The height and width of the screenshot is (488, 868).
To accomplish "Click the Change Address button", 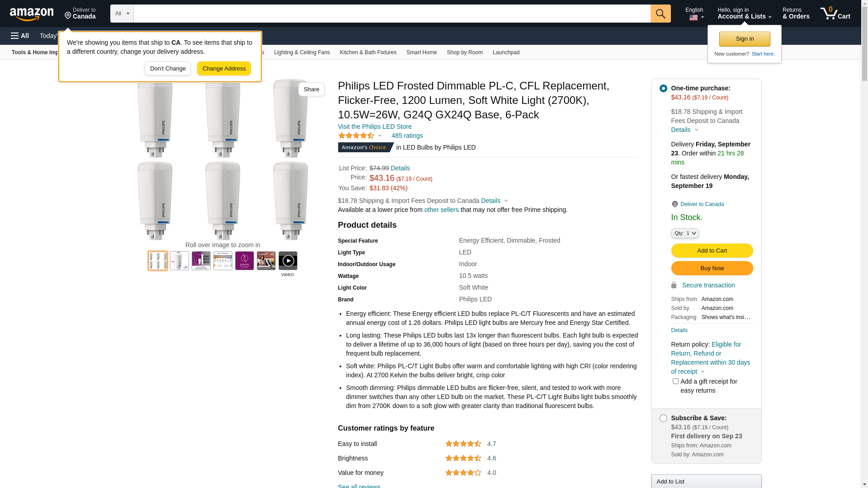I will 224,69.
